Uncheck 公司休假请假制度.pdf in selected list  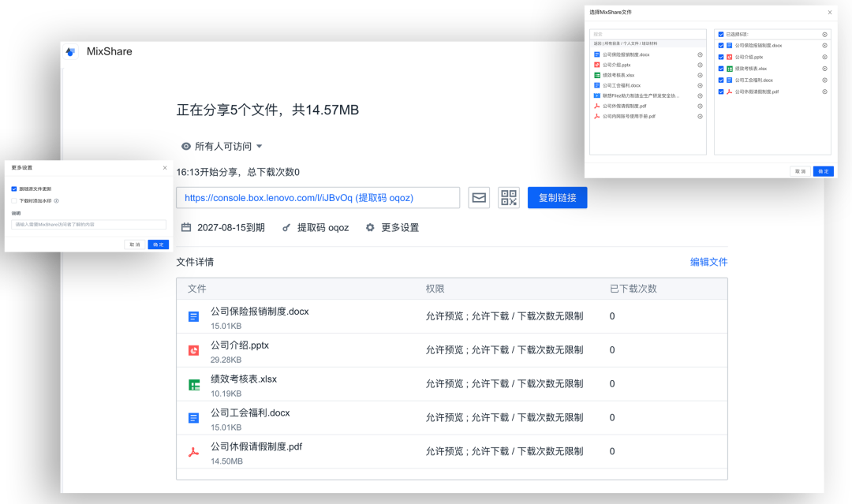pos(721,91)
